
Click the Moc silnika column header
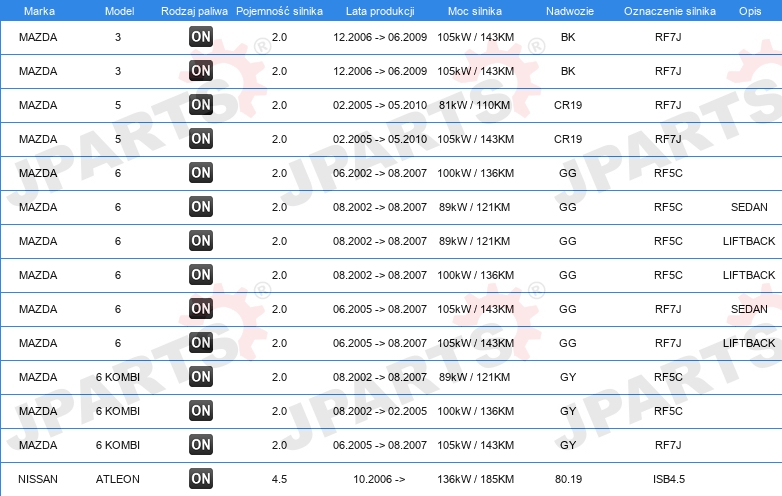(x=475, y=11)
